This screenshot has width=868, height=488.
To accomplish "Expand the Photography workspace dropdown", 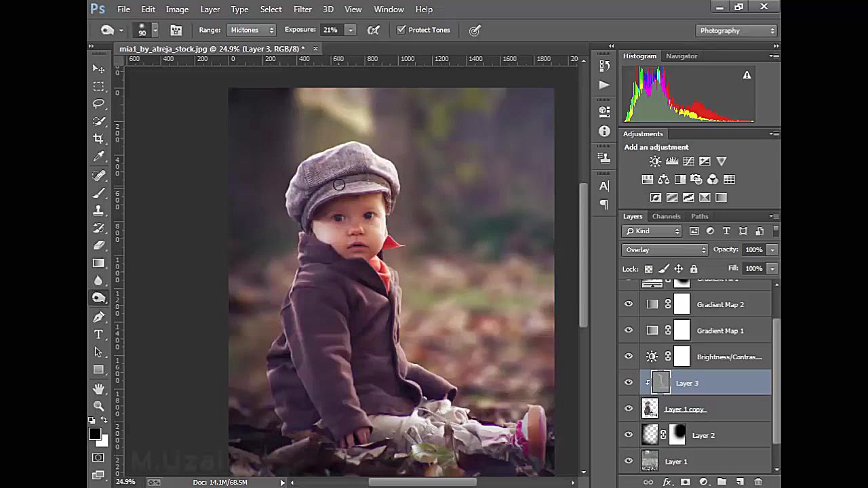I will 736,30.
